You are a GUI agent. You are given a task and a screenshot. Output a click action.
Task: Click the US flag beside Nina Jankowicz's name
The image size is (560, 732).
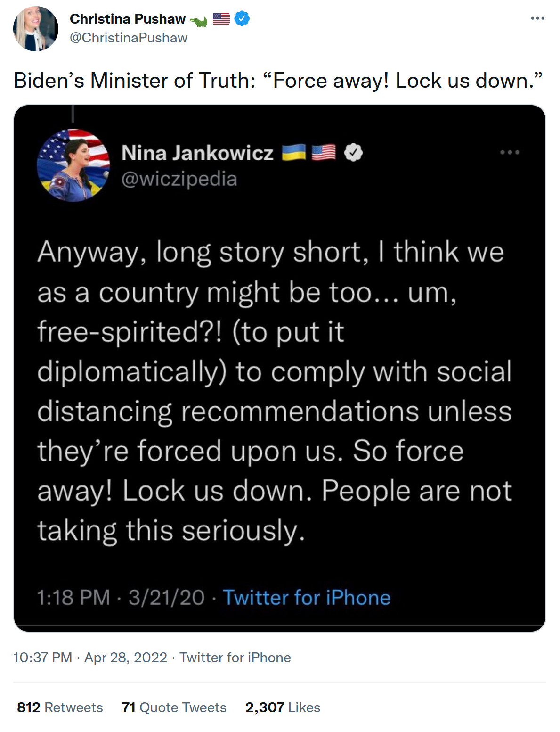pyautogui.click(x=324, y=153)
